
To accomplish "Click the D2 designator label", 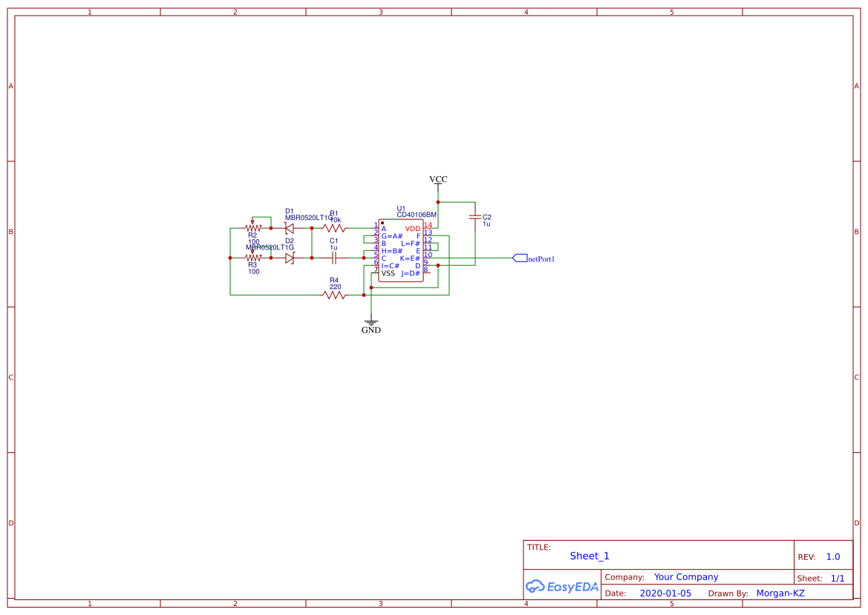I will point(290,241).
